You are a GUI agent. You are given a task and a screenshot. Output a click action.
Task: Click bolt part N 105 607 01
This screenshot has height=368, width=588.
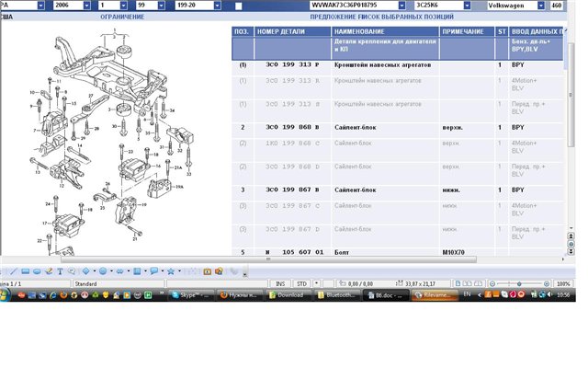tap(294, 252)
